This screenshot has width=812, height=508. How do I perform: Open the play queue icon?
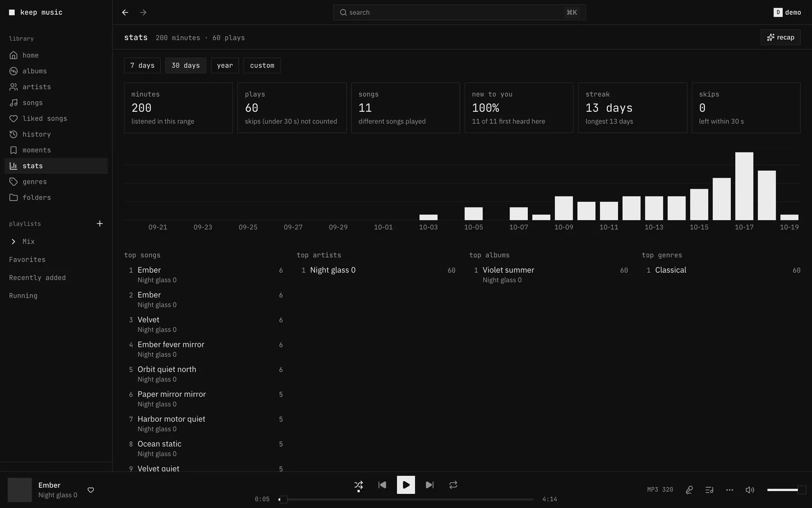709,490
